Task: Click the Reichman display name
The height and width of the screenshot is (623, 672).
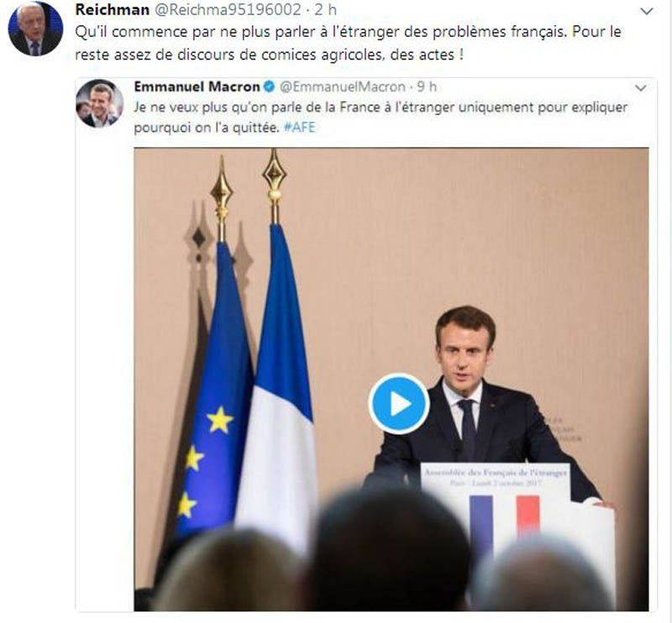Action: (113, 9)
